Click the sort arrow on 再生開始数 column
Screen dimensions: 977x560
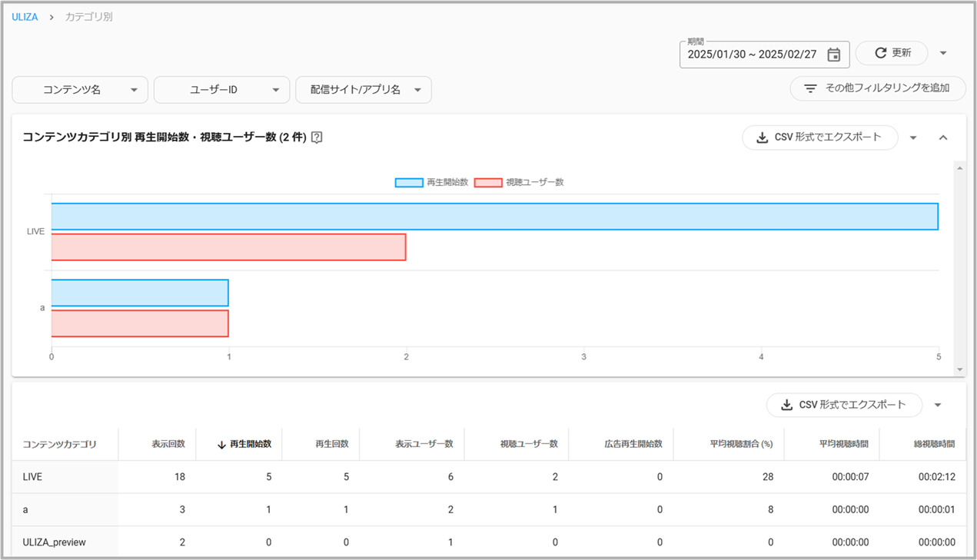[x=221, y=444]
